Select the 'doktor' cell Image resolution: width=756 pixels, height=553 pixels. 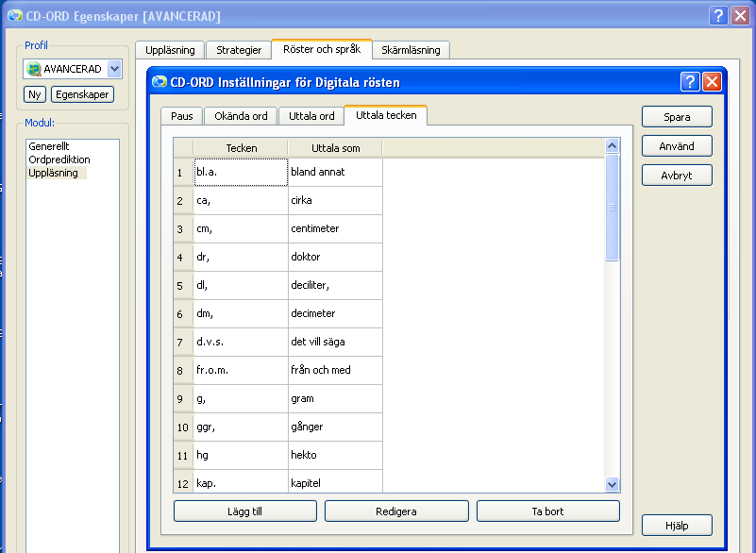(336, 257)
